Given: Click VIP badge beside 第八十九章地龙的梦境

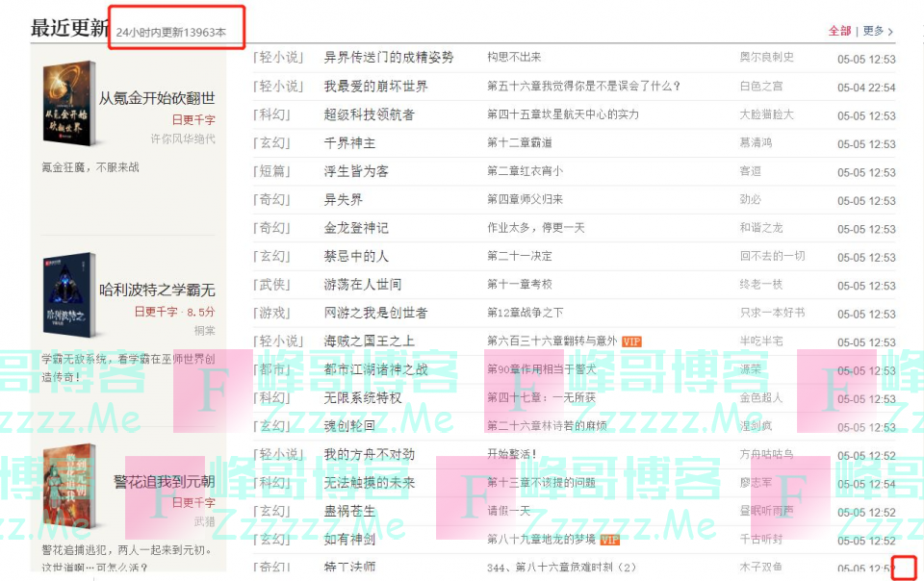Looking at the screenshot, I should pyautogui.click(x=609, y=540).
